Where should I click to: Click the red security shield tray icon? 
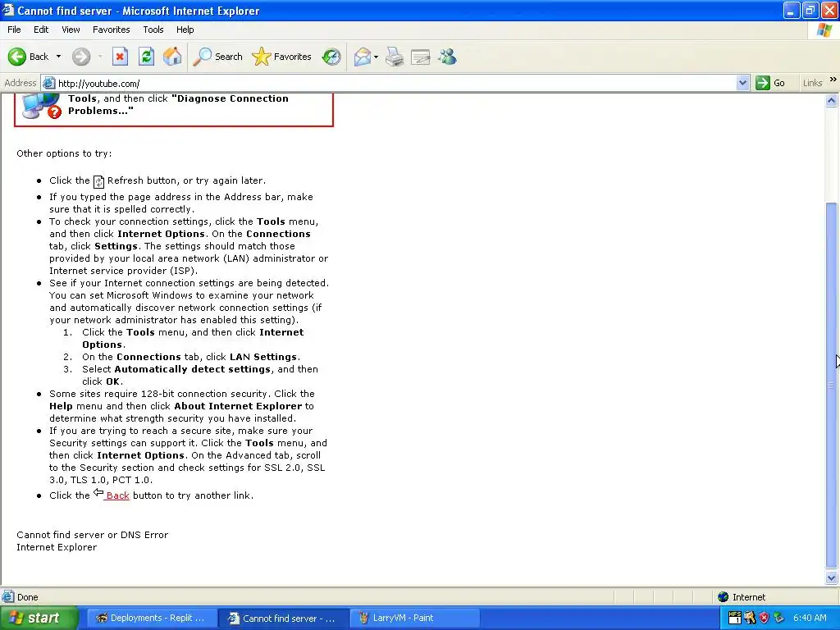[765, 618]
